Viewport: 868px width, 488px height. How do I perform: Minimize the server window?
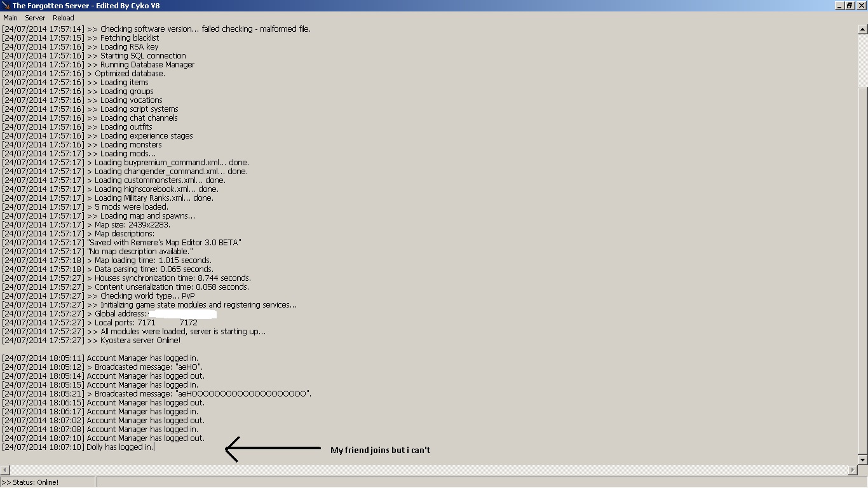tap(840, 6)
